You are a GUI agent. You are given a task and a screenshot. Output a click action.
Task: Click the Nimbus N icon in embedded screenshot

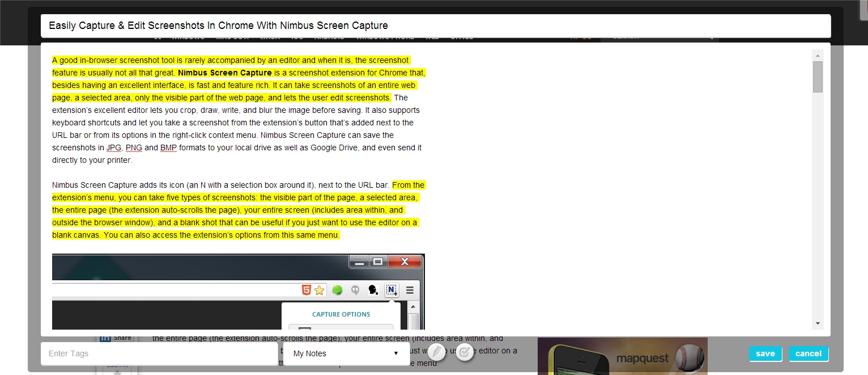click(392, 290)
